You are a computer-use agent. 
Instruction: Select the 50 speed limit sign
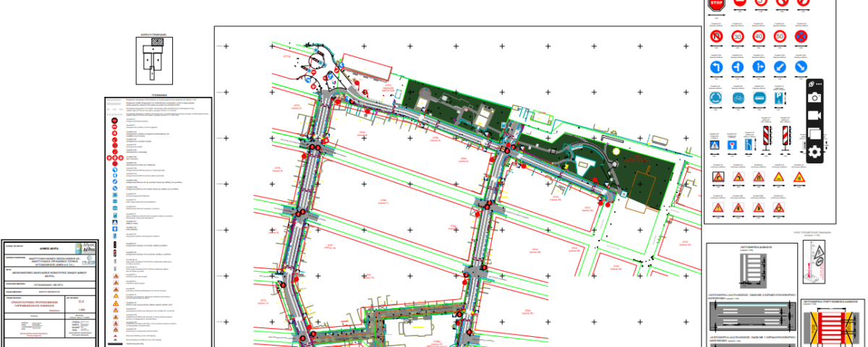tap(780, 36)
